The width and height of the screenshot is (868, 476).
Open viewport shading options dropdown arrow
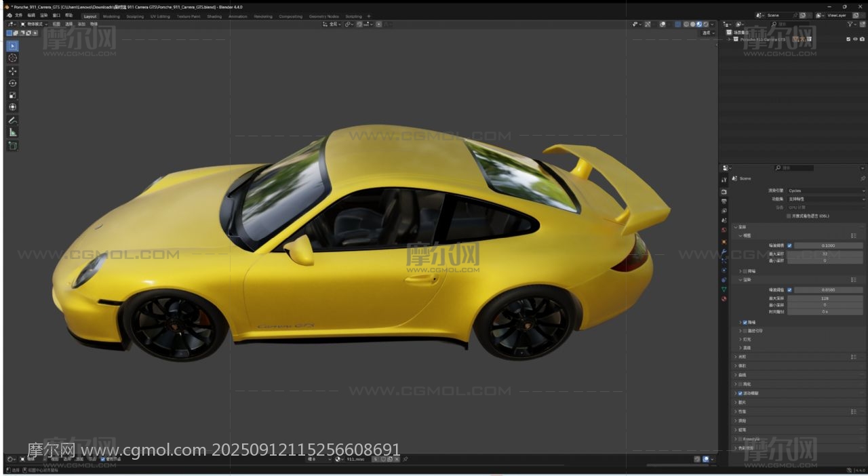712,24
